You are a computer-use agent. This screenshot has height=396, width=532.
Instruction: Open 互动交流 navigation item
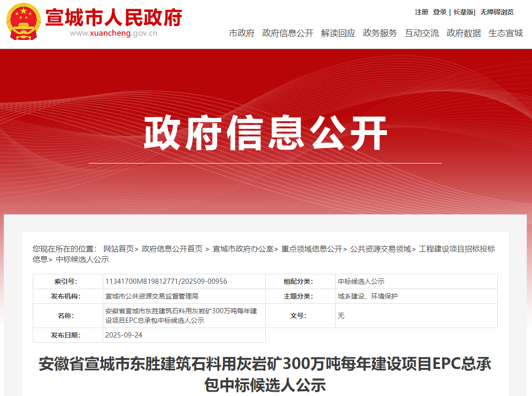[422, 33]
